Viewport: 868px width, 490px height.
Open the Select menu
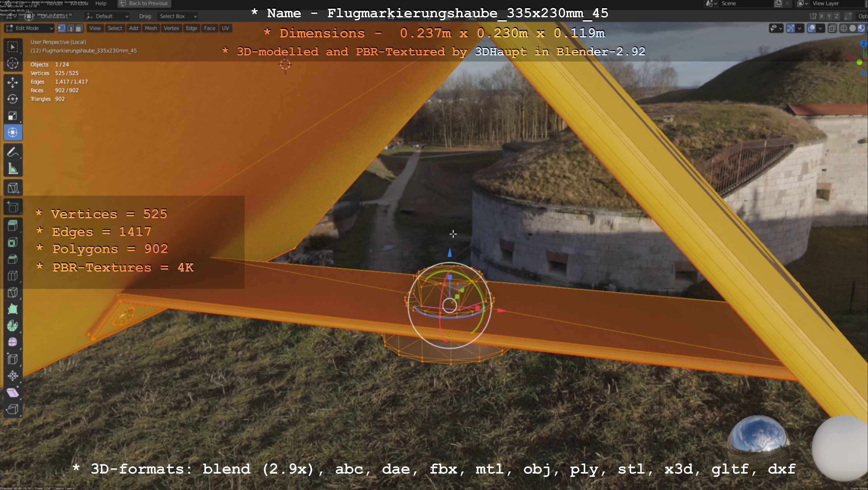[115, 28]
